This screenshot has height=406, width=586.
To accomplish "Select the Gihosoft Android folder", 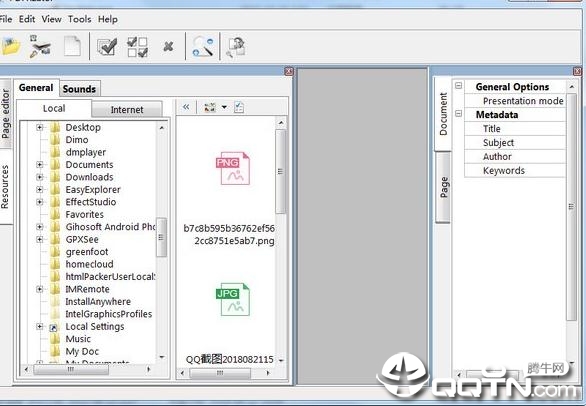I will click(110, 227).
